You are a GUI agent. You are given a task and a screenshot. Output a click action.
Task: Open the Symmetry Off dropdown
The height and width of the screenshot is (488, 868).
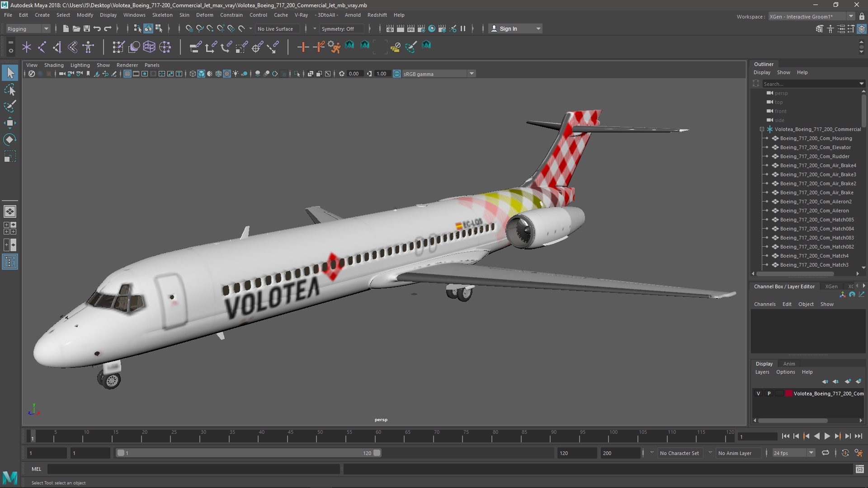pyautogui.click(x=342, y=28)
